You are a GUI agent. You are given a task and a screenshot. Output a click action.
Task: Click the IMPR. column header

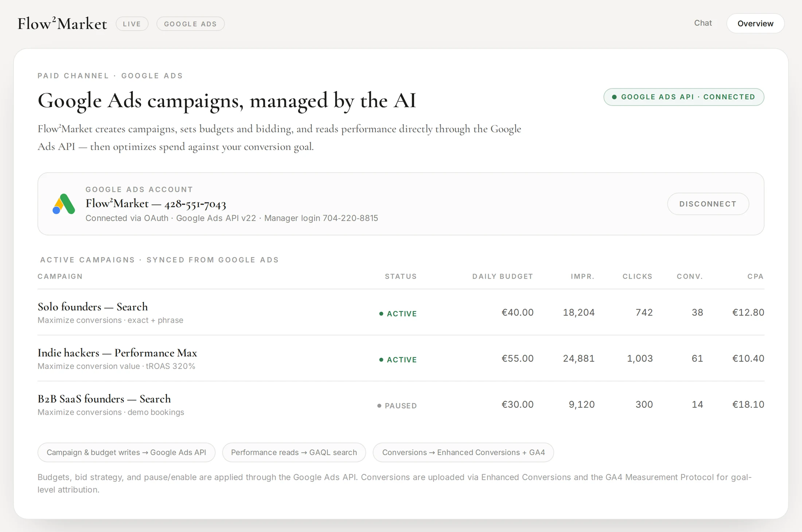[583, 276]
